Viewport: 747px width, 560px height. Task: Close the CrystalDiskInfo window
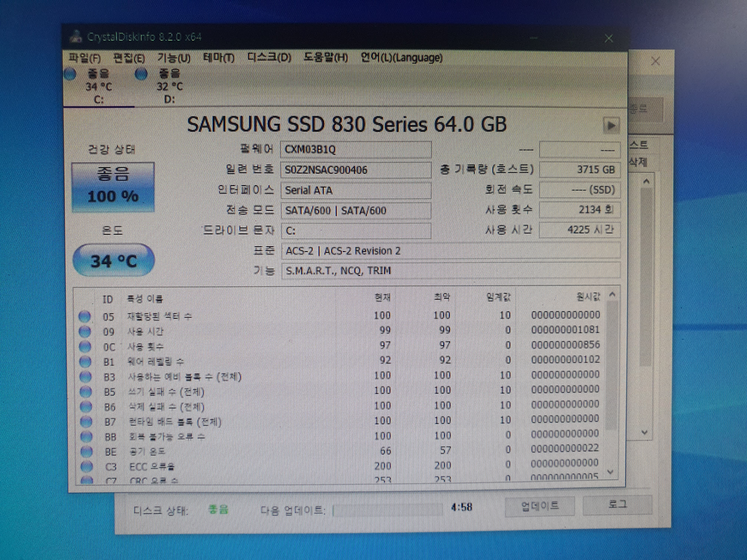click(x=609, y=38)
